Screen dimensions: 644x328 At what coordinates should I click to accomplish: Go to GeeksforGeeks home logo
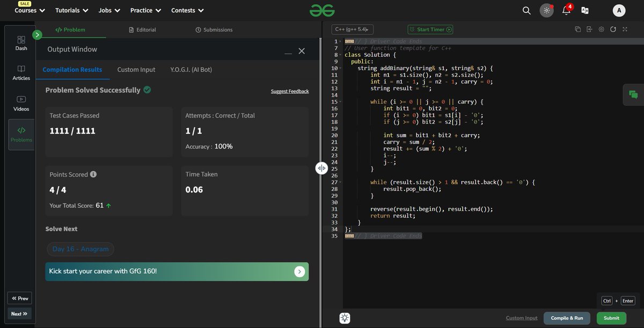pyautogui.click(x=322, y=10)
